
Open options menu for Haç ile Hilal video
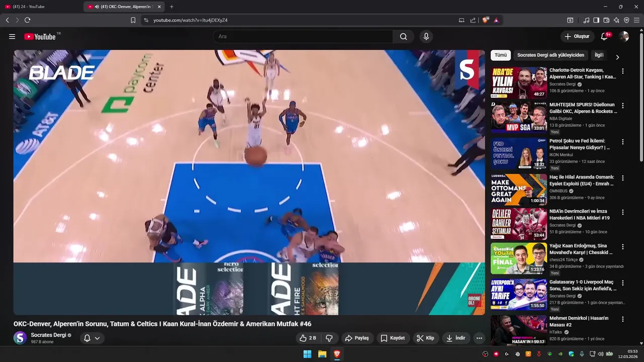point(623,178)
